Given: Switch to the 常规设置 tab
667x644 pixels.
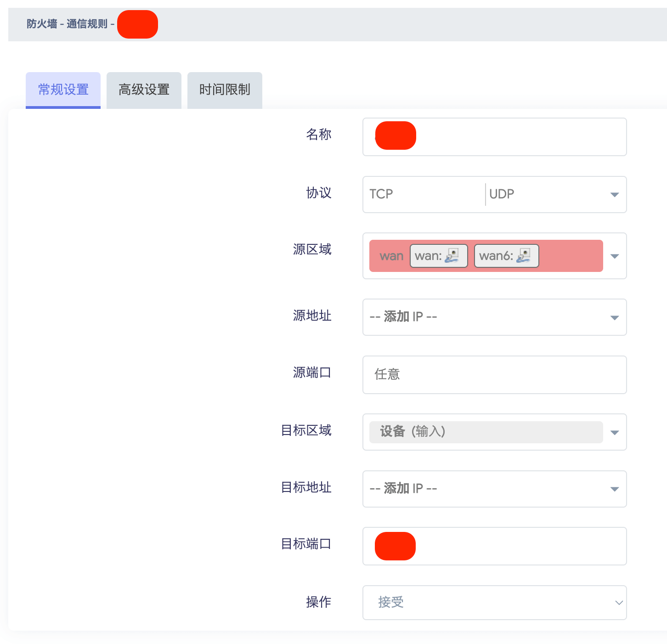Looking at the screenshot, I should click(63, 90).
